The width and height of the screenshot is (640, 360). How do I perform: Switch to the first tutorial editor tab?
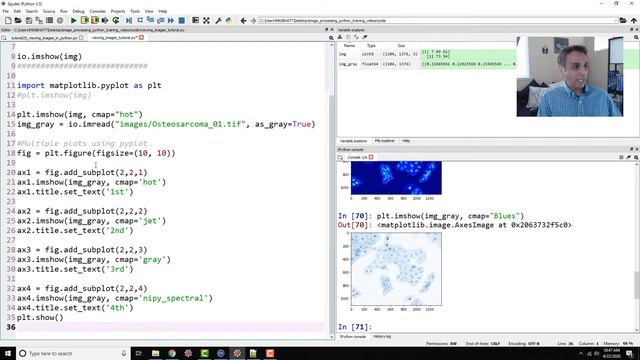44,38
